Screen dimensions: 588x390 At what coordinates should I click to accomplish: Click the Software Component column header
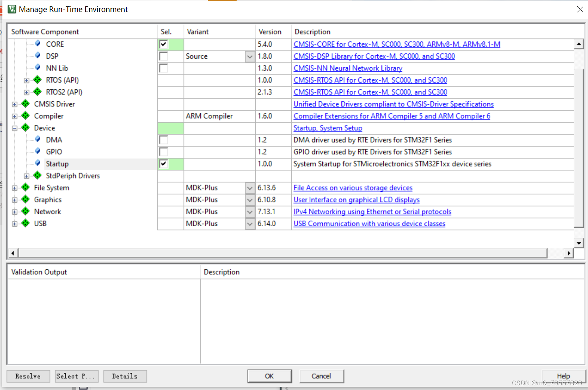(x=83, y=32)
